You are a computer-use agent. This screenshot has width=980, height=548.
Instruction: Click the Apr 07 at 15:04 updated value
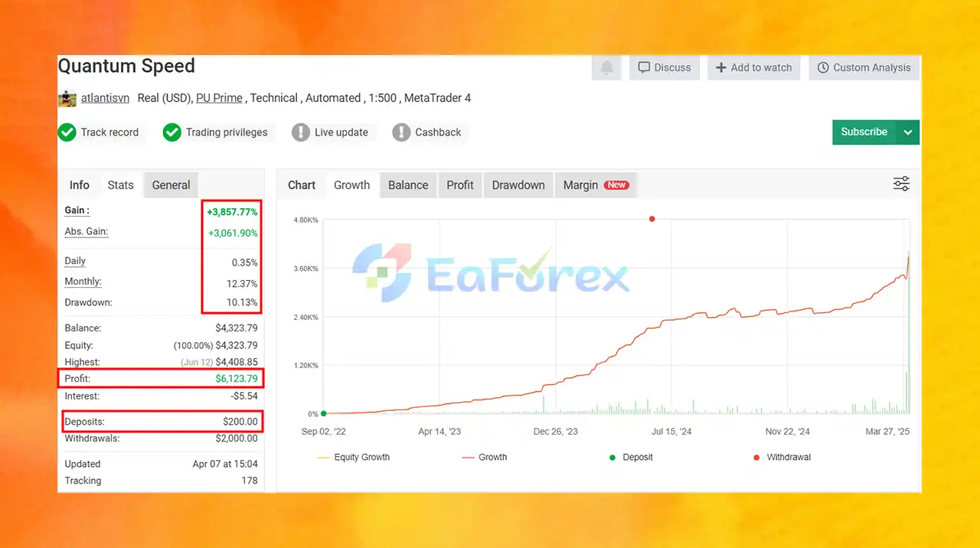(x=225, y=464)
